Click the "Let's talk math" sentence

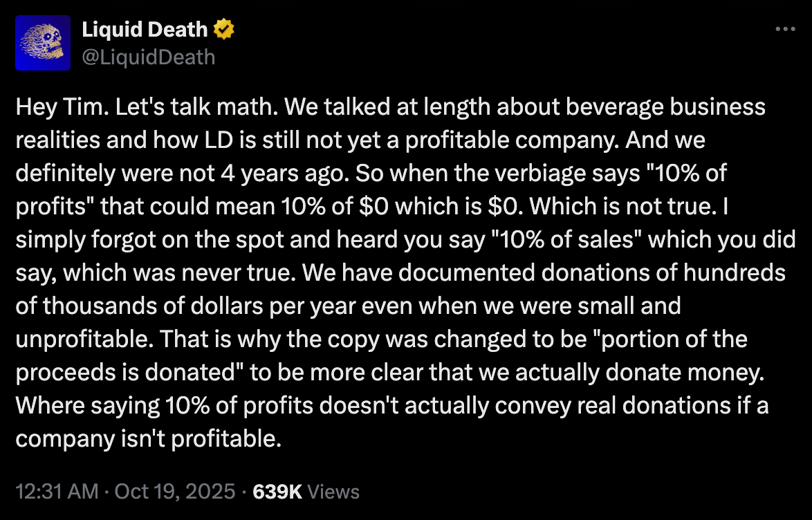[x=197, y=107]
